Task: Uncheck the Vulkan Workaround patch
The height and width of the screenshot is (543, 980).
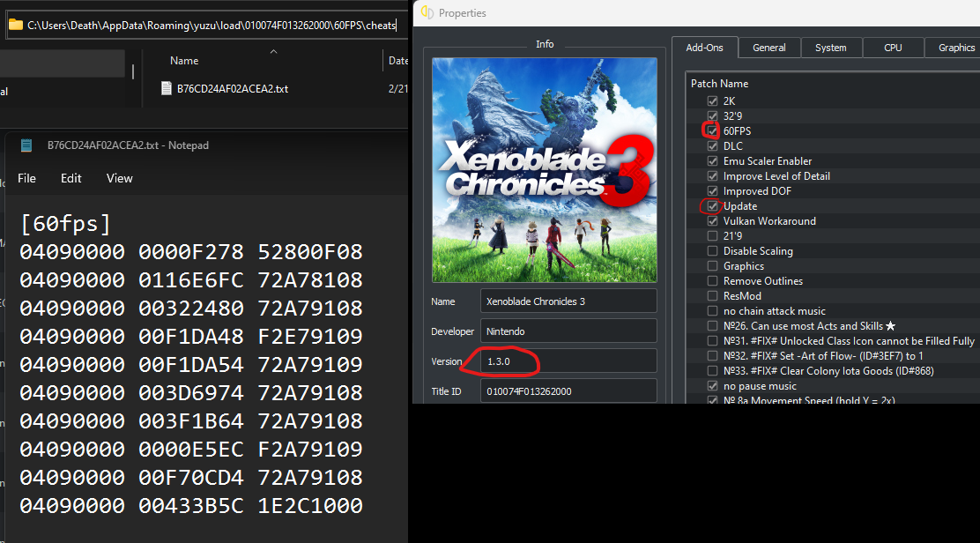Action: tap(712, 220)
